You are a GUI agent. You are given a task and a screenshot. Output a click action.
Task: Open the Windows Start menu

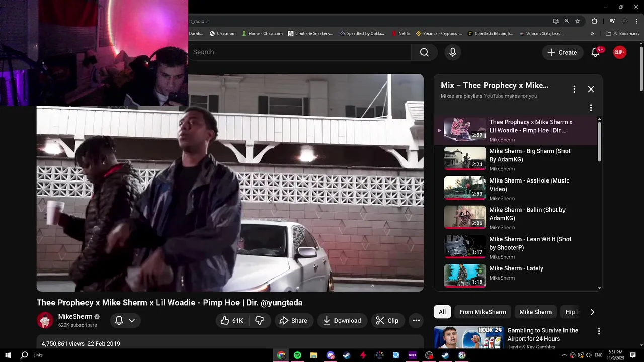(8, 355)
